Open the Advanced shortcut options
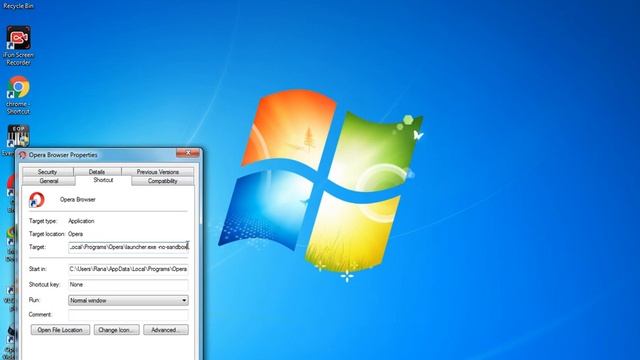This screenshot has width=640, height=360. click(166, 330)
